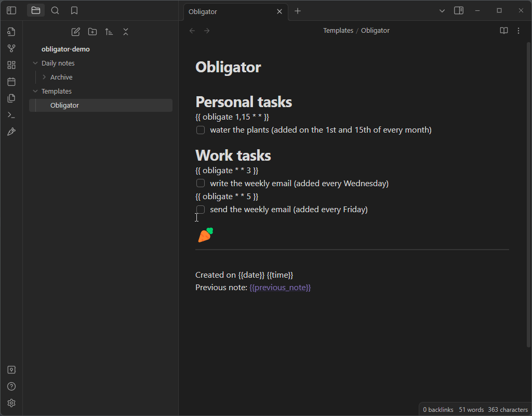Collapse the Daily notes folder
The height and width of the screenshot is (416, 532).
[x=35, y=63]
